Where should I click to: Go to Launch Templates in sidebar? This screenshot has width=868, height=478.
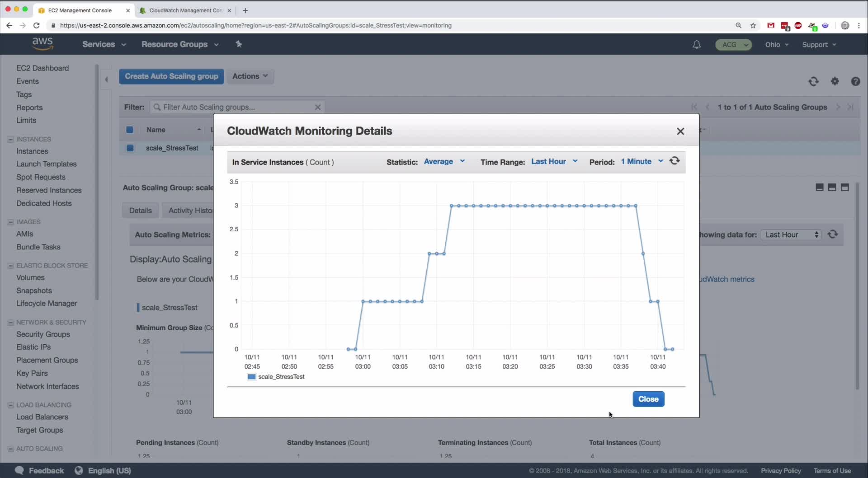[47, 164]
